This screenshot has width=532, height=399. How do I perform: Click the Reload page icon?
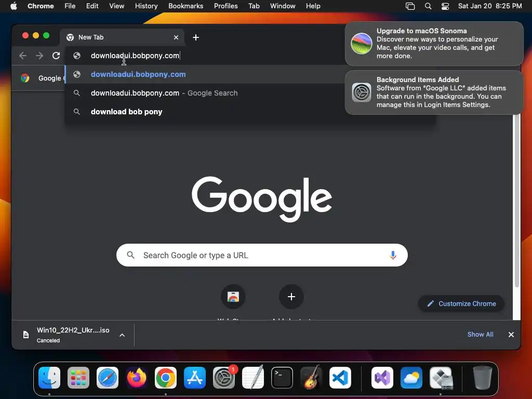[x=56, y=55]
